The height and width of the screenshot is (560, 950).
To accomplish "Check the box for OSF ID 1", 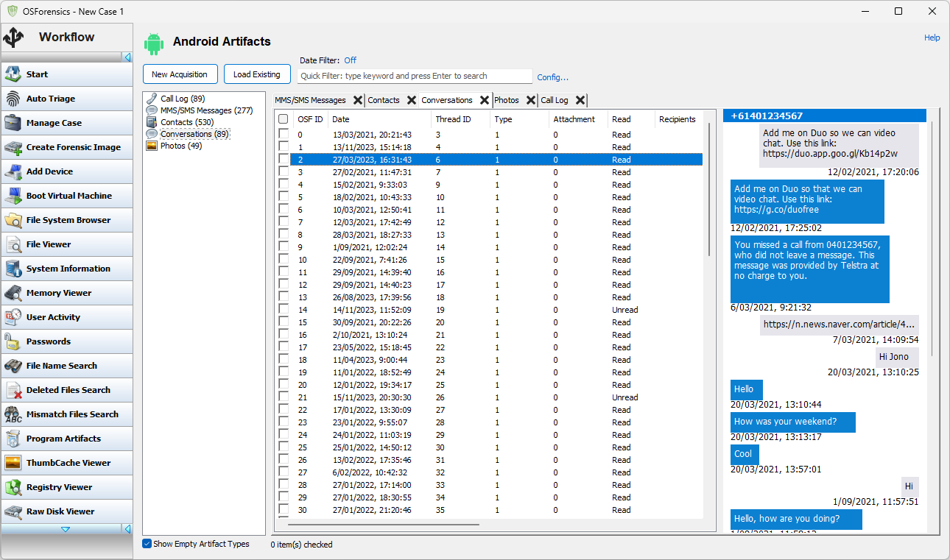I will [x=284, y=147].
